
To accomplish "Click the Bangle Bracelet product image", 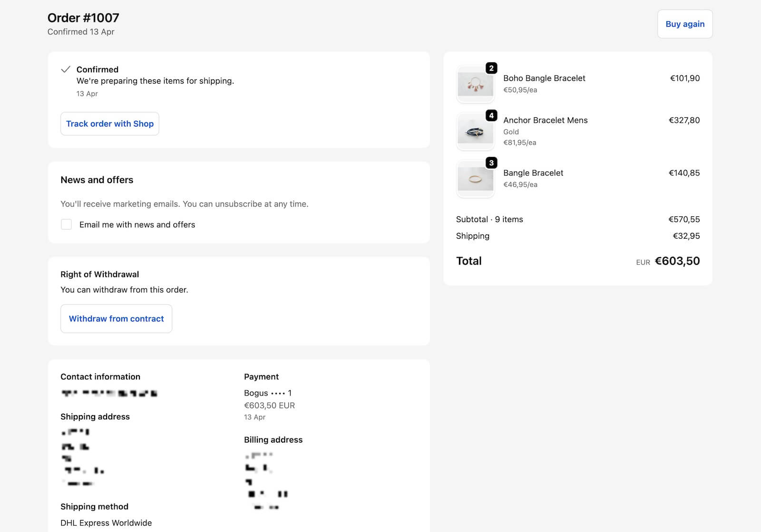I will (475, 180).
